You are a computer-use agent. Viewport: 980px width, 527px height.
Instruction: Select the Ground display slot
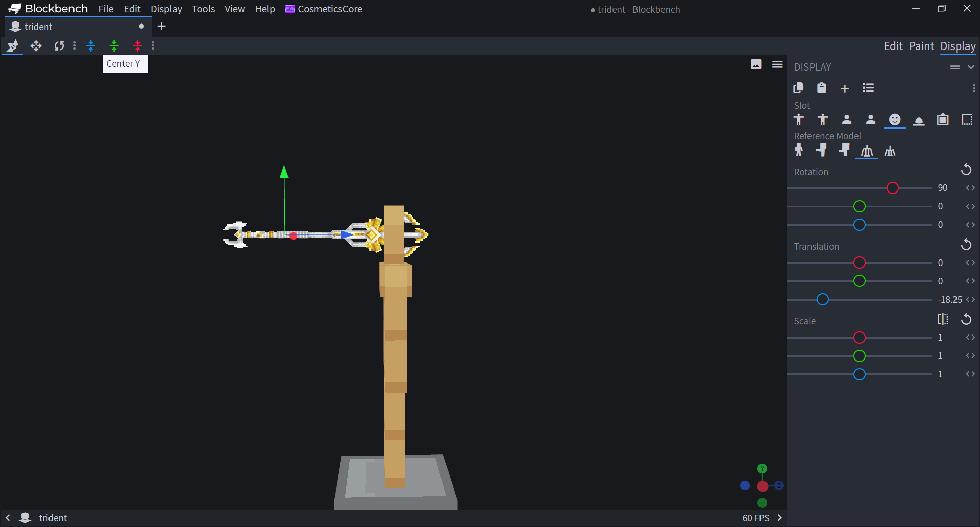[919, 120]
